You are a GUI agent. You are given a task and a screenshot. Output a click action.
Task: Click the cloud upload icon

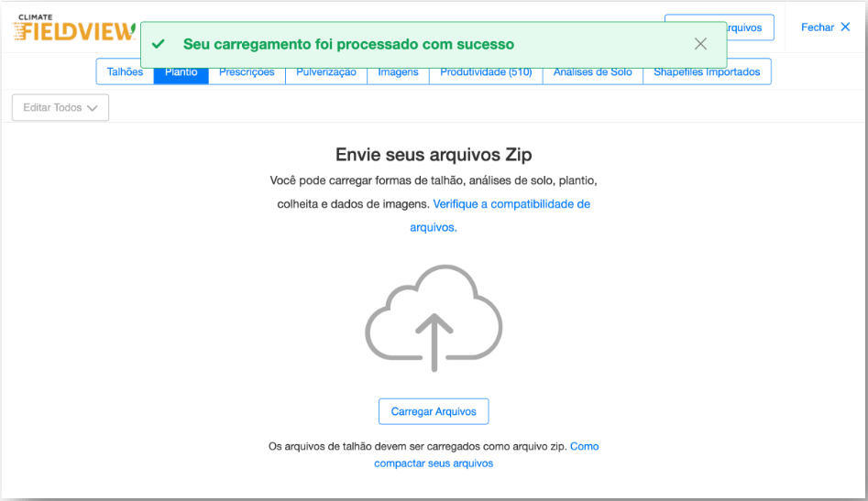pyautogui.click(x=434, y=318)
